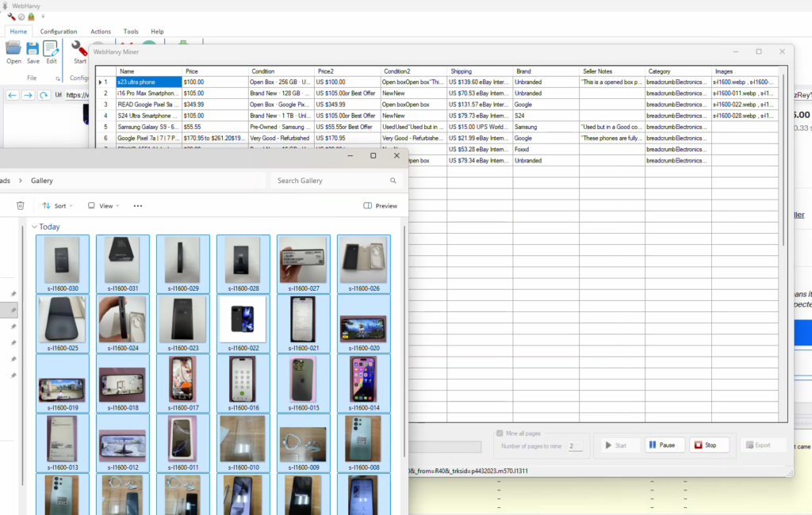
Task: Click the browser forward arrow
Action: [x=28, y=95]
